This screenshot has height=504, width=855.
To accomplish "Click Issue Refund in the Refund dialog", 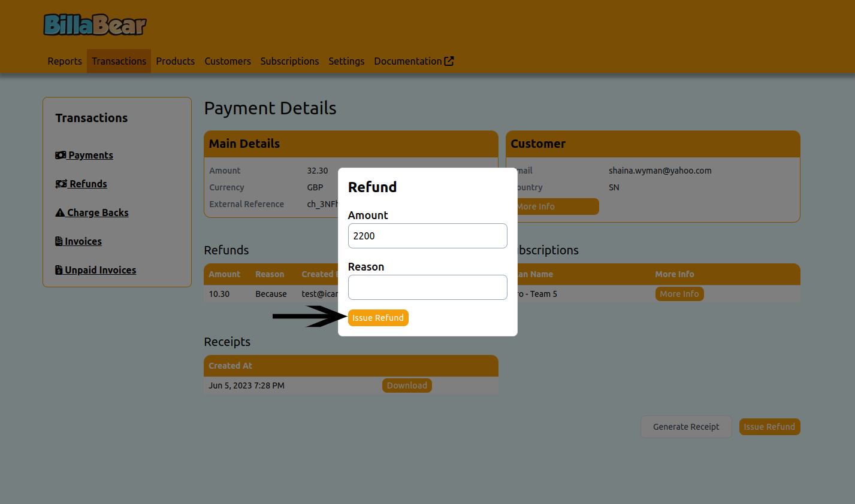I will pyautogui.click(x=378, y=318).
